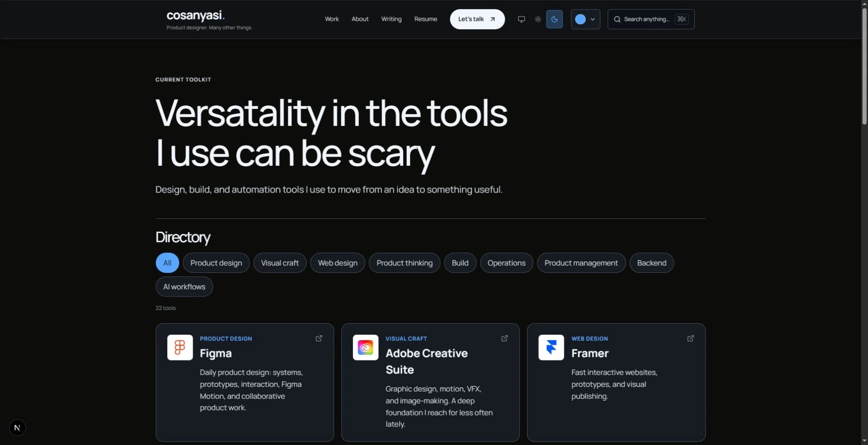This screenshot has width=868, height=445.
Task: Filter directory by Product thinking
Action: pyautogui.click(x=405, y=263)
